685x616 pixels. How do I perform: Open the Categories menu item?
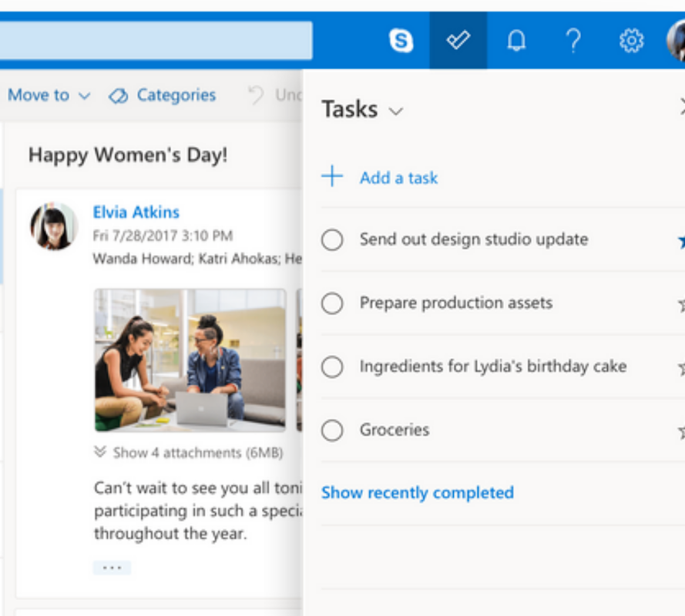click(x=176, y=95)
